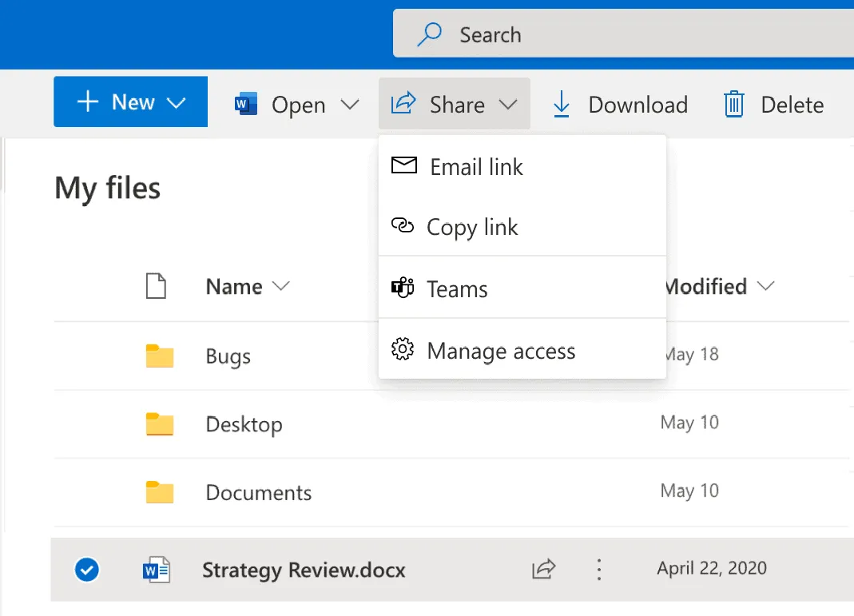
Task: Open the Email link option icon
Action: point(403,165)
